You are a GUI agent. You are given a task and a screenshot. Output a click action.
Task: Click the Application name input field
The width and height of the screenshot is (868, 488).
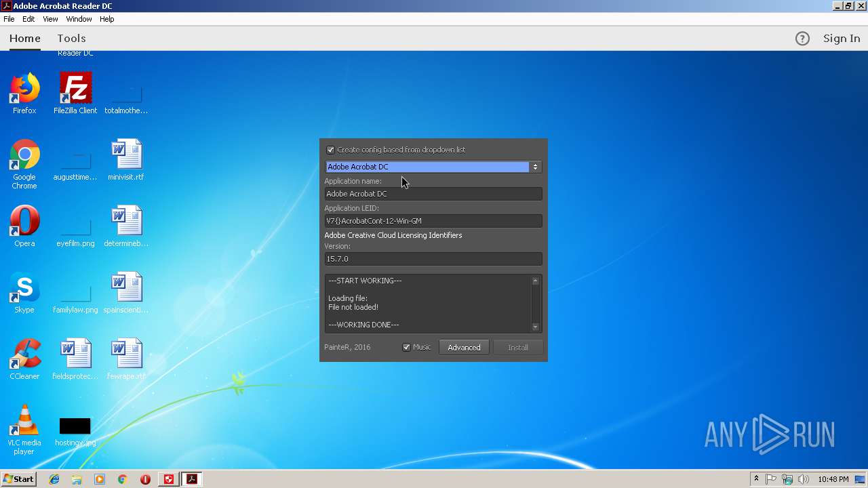click(x=433, y=194)
